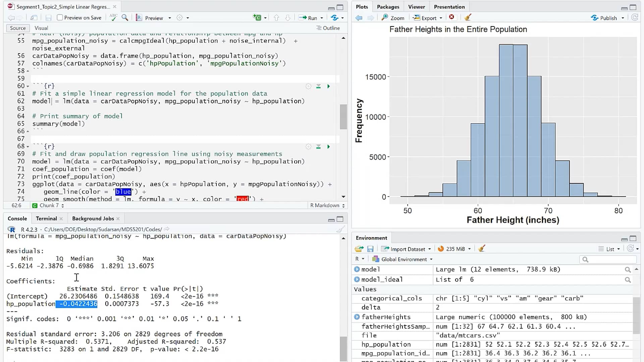Open chunk options for line 60 chunk
644x362 pixels.
coord(308,86)
